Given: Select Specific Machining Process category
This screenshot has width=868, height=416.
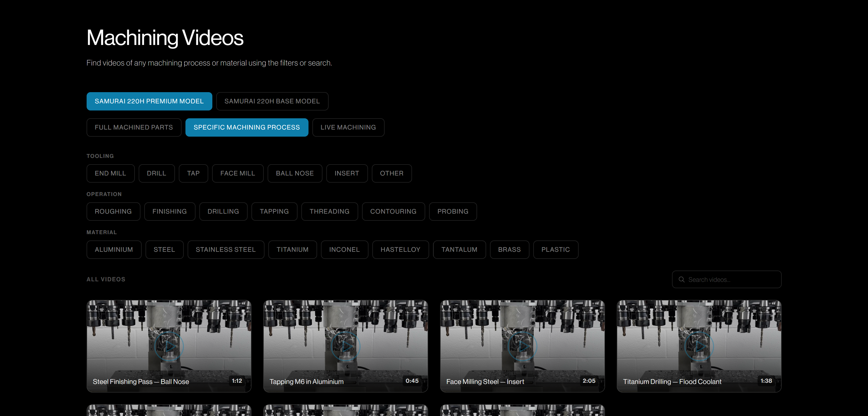Looking at the screenshot, I should [x=247, y=127].
